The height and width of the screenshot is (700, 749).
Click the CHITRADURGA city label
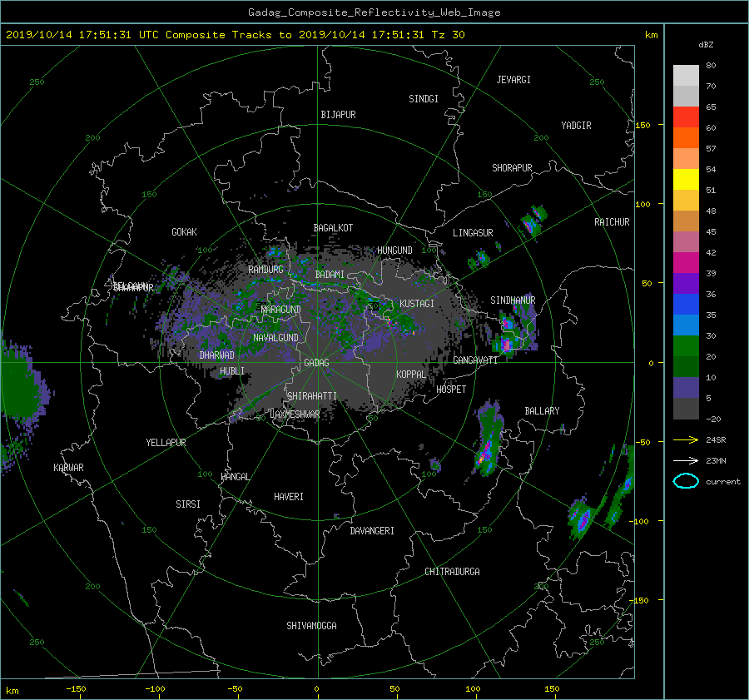pyautogui.click(x=452, y=572)
